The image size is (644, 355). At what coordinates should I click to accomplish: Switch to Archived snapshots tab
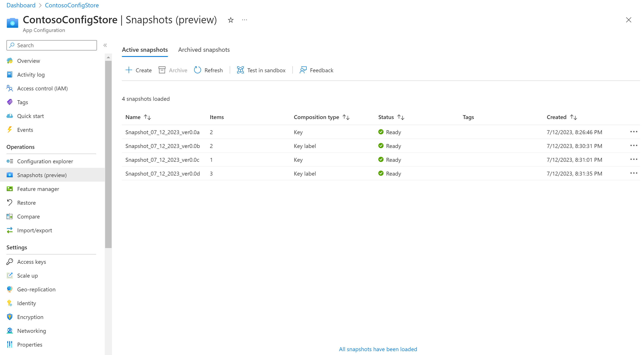click(x=204, y=50)
